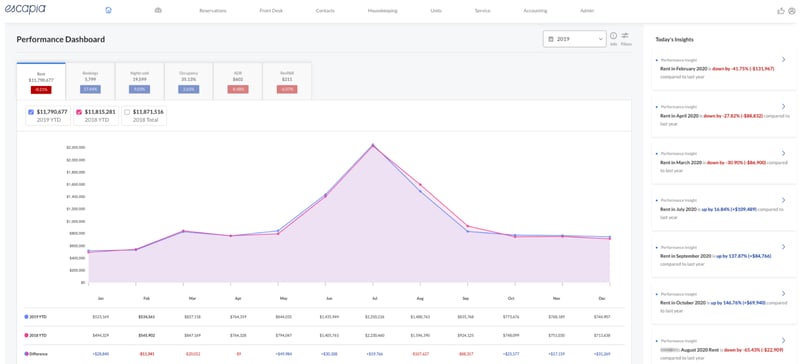Open the Admin menu
This screenshot has width=800, height=364.
(x=587, y=11)
